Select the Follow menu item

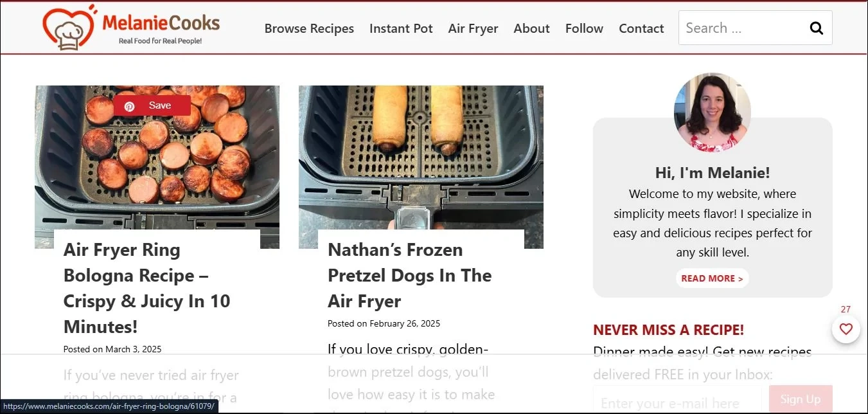(x=584, y=28)
